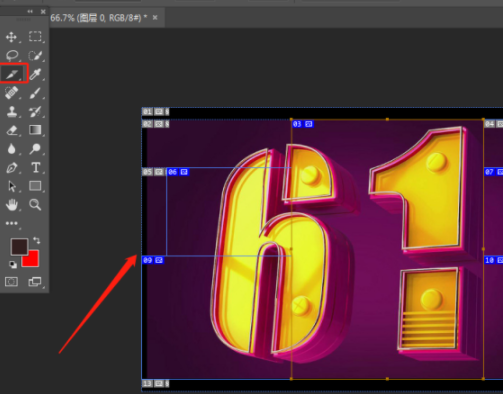The height and width of the screenshot is (394, 503).
Task: Activate the highlighted Slice tool
Action: click(12, 74)
